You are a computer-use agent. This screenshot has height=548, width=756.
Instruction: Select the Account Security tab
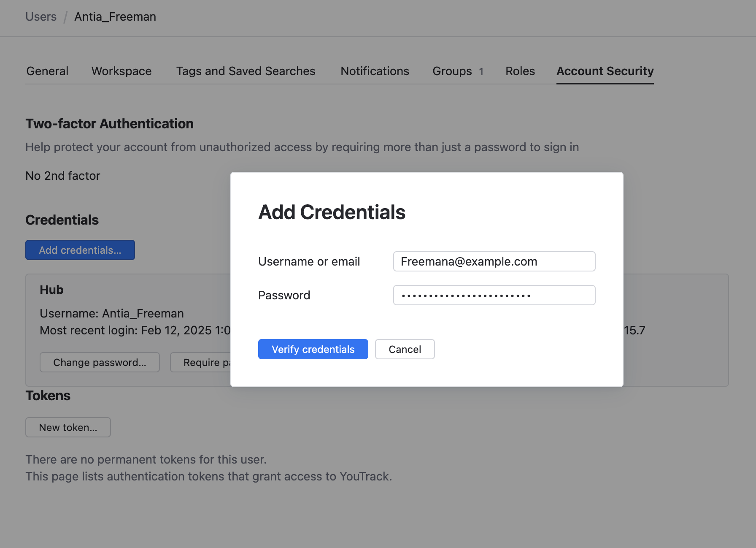pos(605,71)
